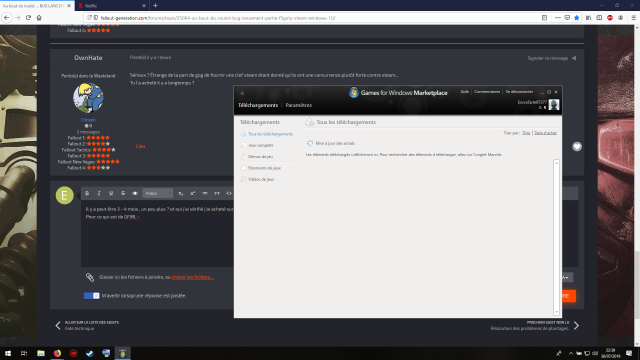Open 'Signaler ce message' report link

[x=547, y=58]
